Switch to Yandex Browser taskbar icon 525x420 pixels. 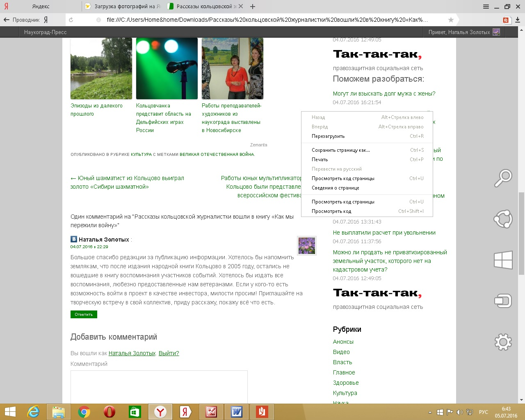[160, 412]
